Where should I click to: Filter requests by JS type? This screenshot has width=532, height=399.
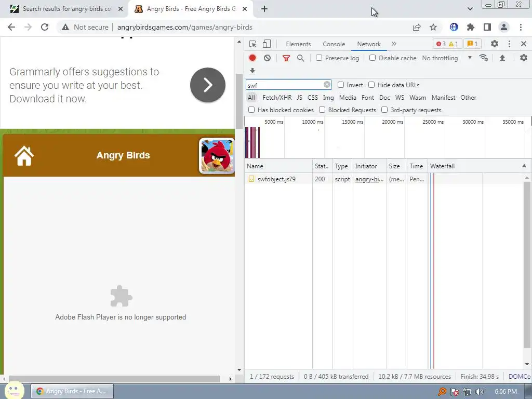tap(299, 98)
